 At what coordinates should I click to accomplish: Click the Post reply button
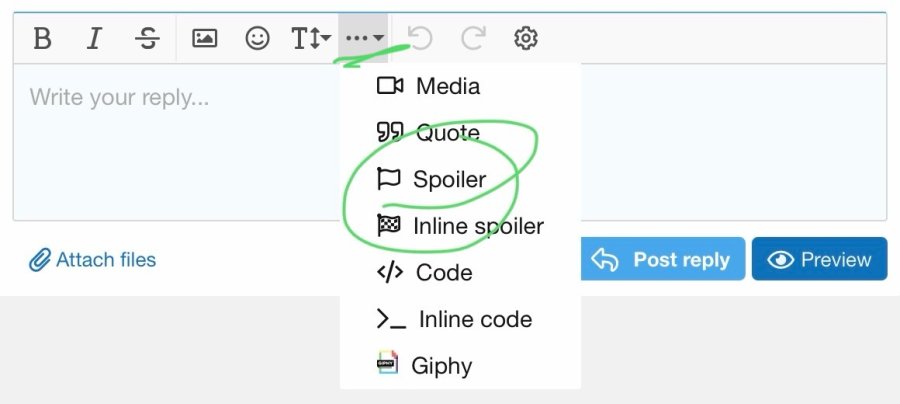coord(662,259)
